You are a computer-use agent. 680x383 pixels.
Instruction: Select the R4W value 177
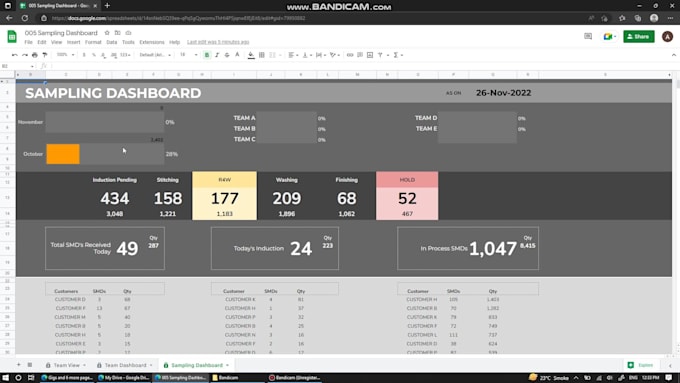click(x=225, y=198)
